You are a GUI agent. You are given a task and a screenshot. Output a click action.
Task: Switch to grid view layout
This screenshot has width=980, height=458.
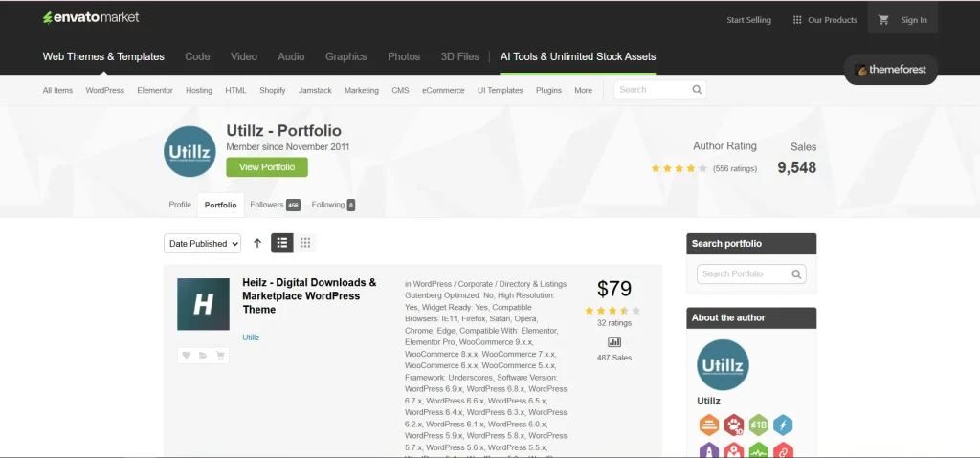(305, 244)
